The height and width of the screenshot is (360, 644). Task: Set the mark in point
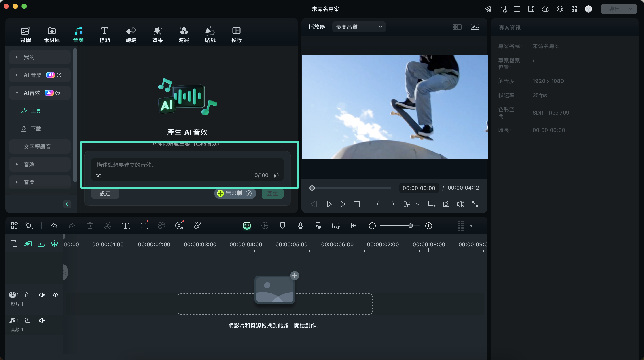(378, 204)
